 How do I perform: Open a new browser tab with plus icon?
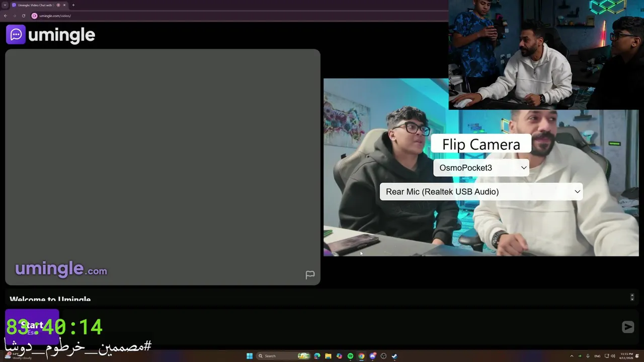(x=73, y=5)
